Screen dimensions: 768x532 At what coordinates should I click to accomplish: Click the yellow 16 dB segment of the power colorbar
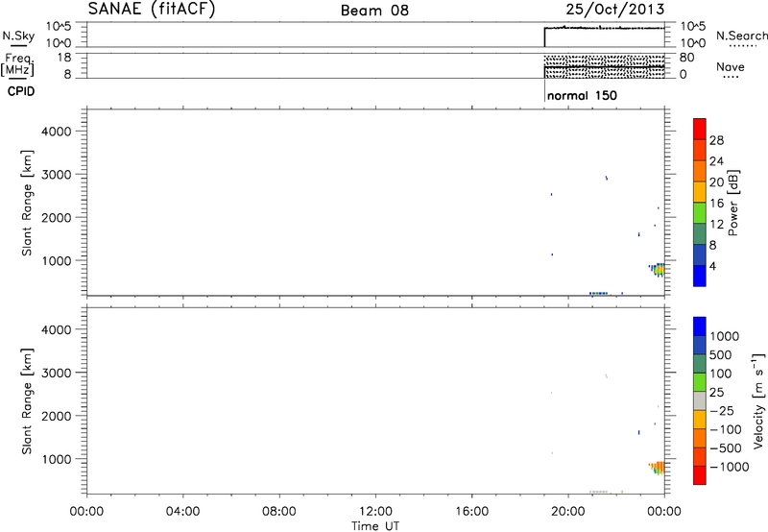pos(700,192)
